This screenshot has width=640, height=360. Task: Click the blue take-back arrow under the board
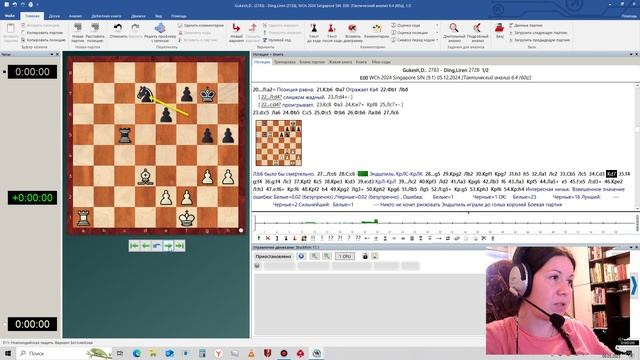coord(157,246)
